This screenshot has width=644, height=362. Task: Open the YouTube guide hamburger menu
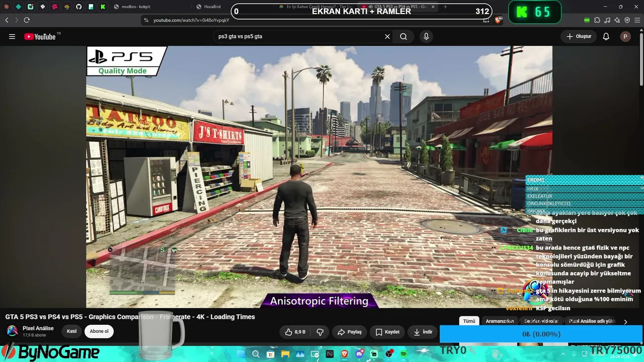pyautogui.click(x=12, y=37)
